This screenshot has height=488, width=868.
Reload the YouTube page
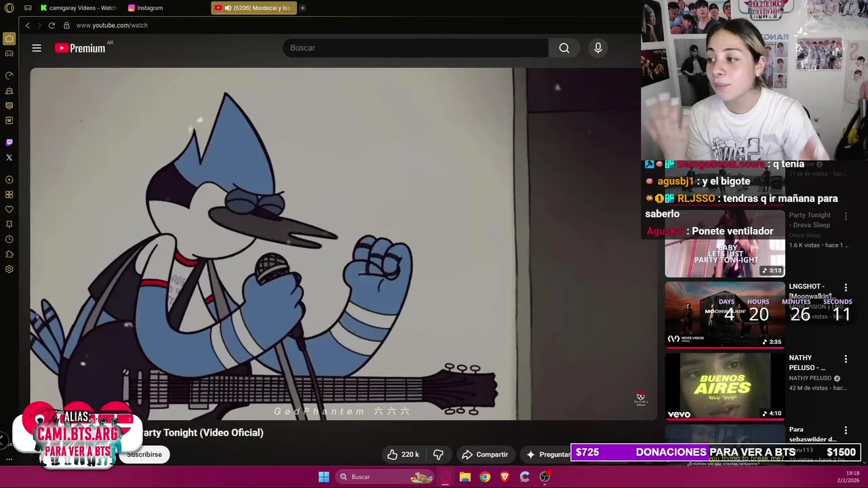pos(52,25)
